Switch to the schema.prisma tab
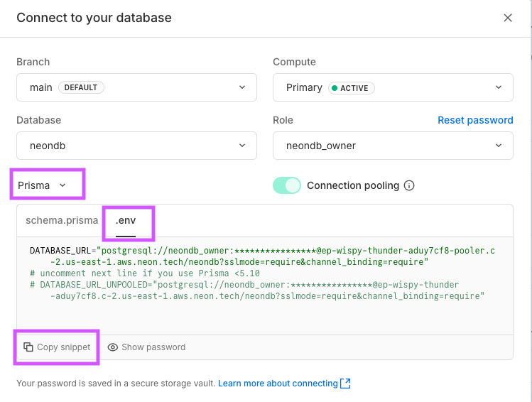Image resolution: width=532 pixels, height=402 pixels. (x=62, y=220)
